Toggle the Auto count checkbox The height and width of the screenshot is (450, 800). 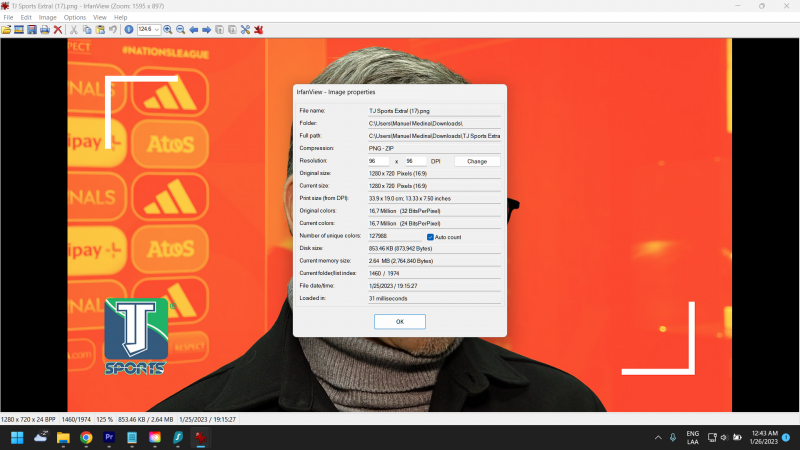coord(430,236)
